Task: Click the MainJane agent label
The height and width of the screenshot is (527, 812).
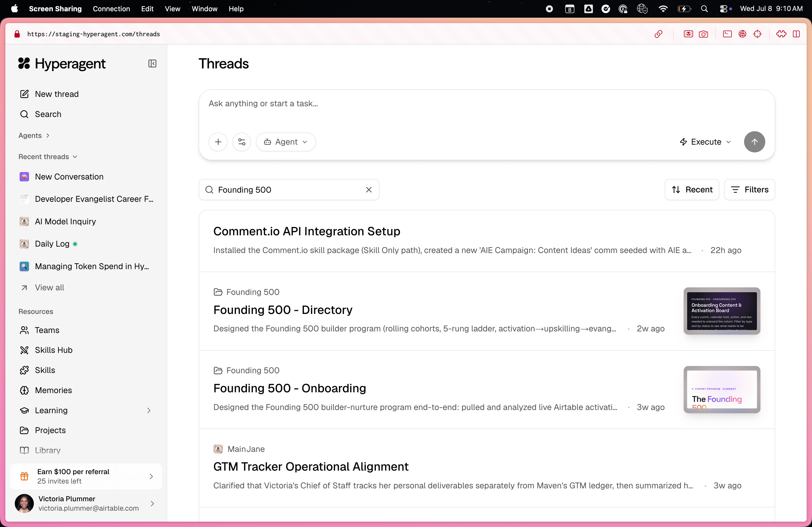Action: click(x=239, y=449)
